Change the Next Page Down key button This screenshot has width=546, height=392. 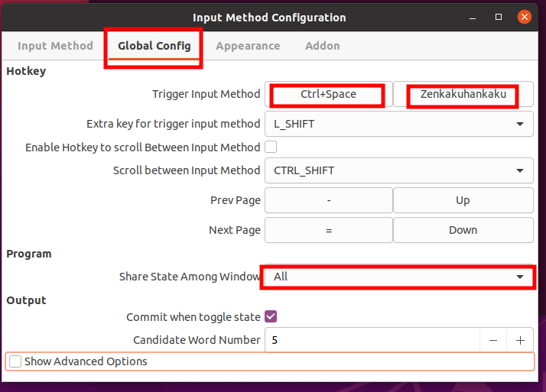tap(463, 230)
